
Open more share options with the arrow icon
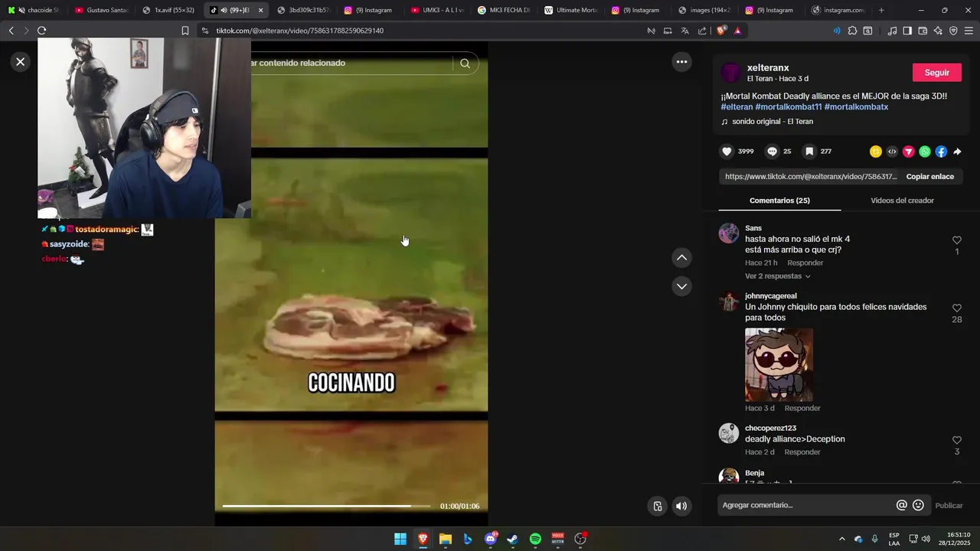pyautogui.click(x=957, y=152)
